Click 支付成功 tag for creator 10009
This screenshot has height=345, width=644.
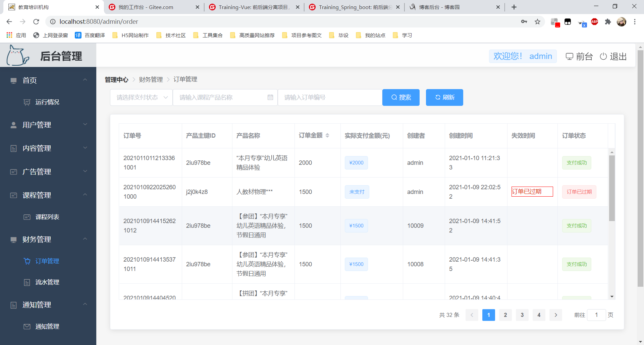577,226
